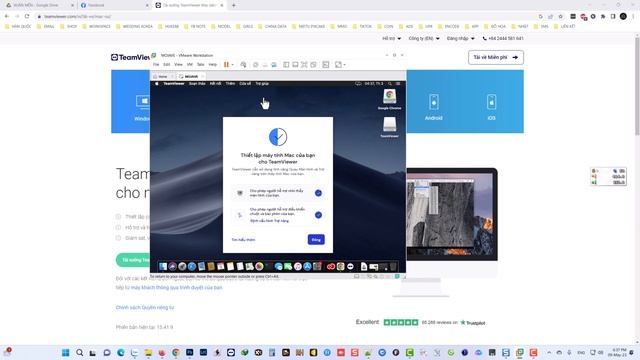The width and height of the screenshot is (640, 360).
Task: Switch to the Facebook browser tab
Action: click(x=115, y=5)
